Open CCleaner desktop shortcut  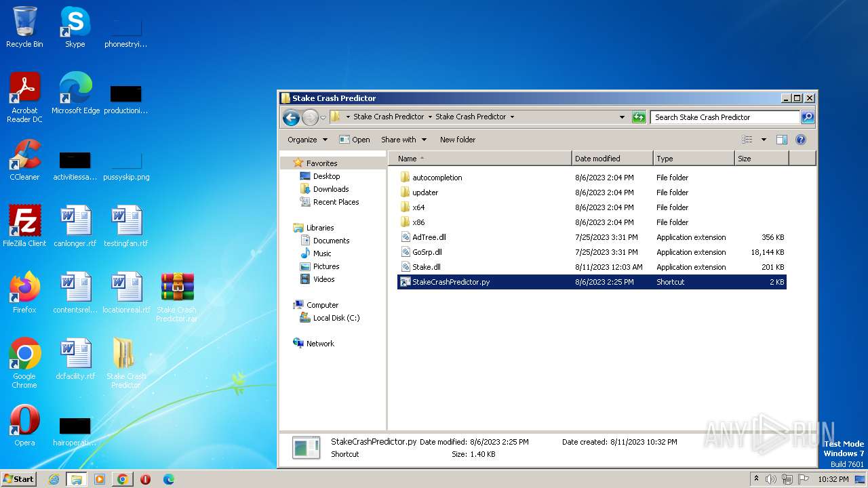24,160
